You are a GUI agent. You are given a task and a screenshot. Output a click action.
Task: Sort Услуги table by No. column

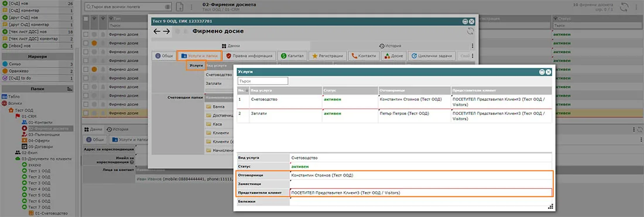tap(243, 90)
